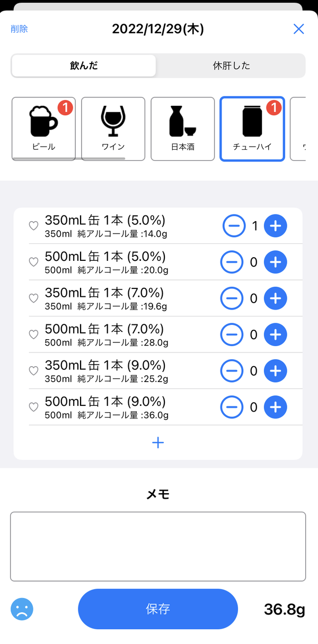
Task: Increase 350mL缶 (9.0%) quantity with plus
Action: [x=275, y=371]
